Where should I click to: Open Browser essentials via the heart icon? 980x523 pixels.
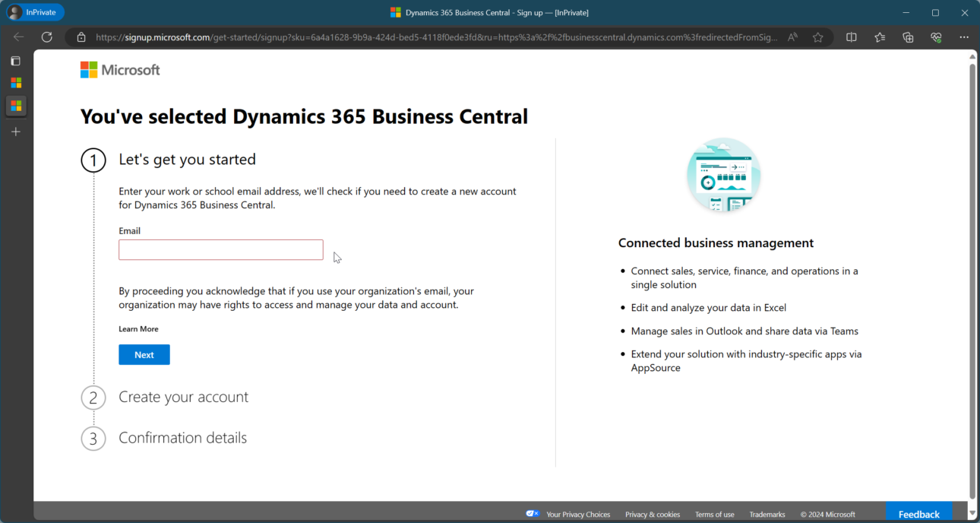tap(936, 36)
